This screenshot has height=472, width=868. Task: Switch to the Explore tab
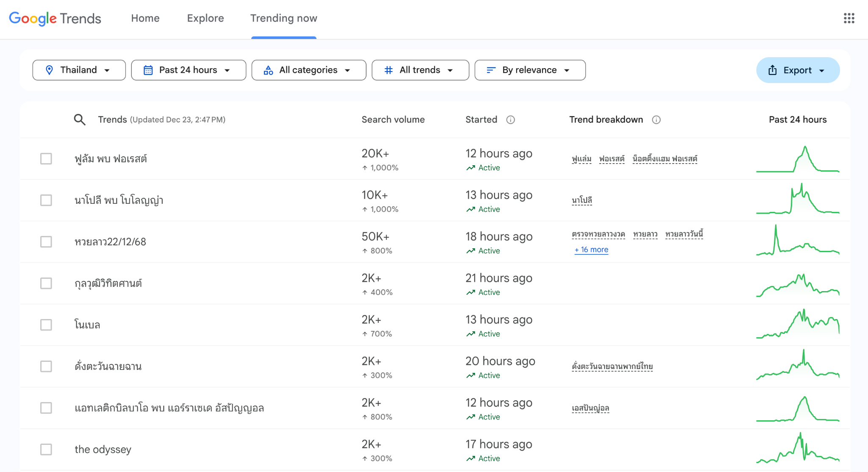point(205,18)
